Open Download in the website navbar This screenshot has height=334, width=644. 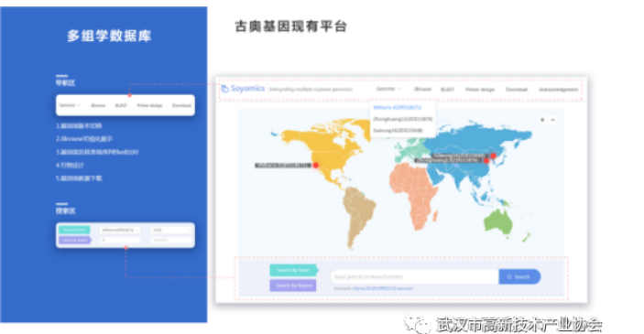517,90
